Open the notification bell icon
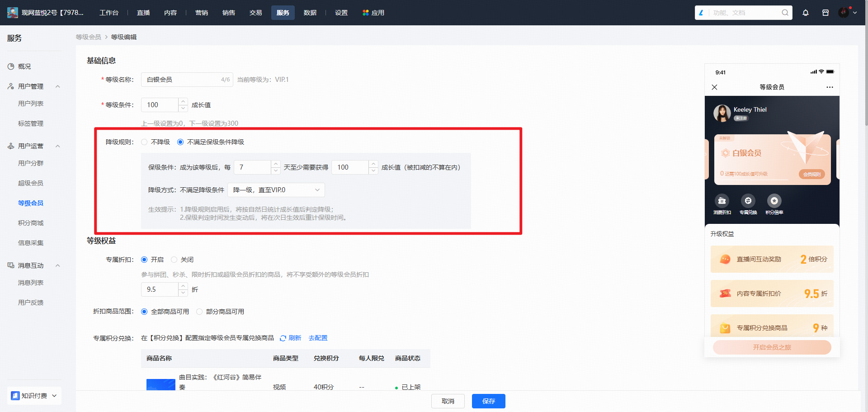Image resolution: width=868 pixels, height=412 pixels. [806, 13]
